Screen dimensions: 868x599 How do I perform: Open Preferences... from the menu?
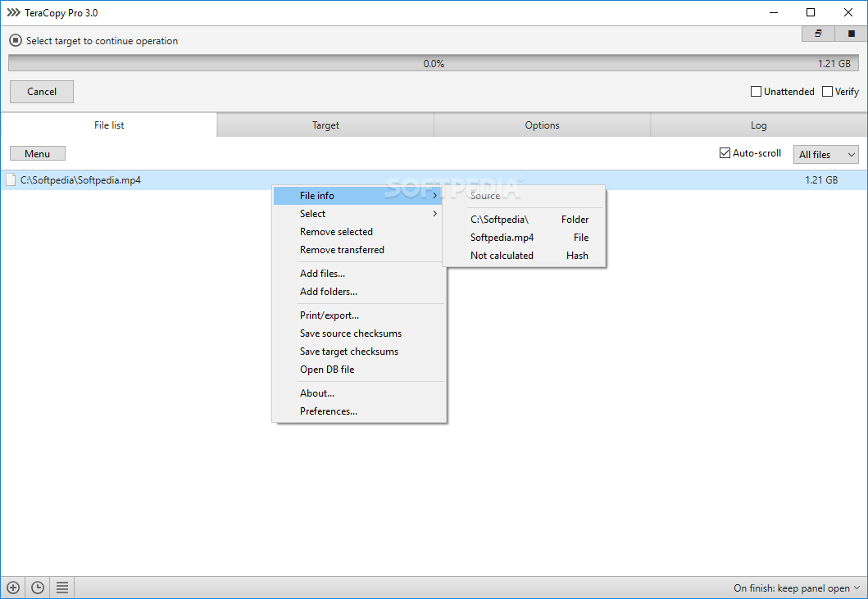[x=360, y=411]
